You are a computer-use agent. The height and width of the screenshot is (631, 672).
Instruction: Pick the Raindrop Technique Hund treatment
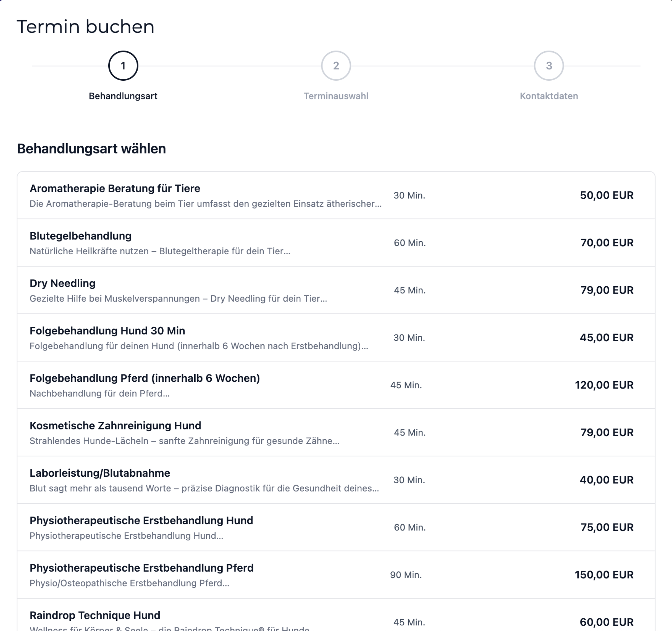coord(336,618)
